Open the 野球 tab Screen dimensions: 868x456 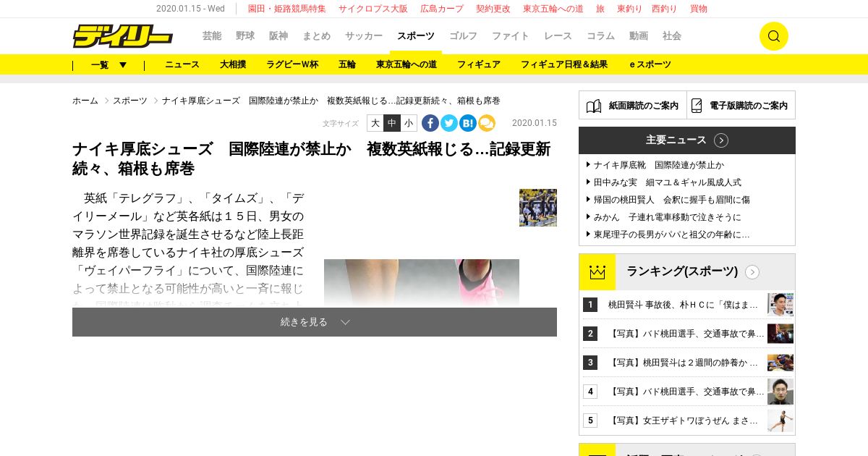tap(245, 36)
